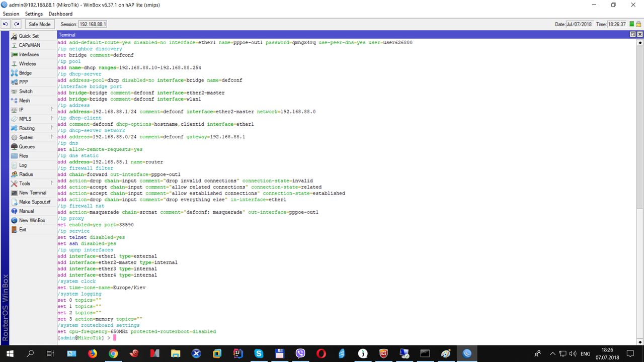This screenshot has width=644, height=362.
Task: Click line '/system routerboard settings'
Action: coord(99,325)
